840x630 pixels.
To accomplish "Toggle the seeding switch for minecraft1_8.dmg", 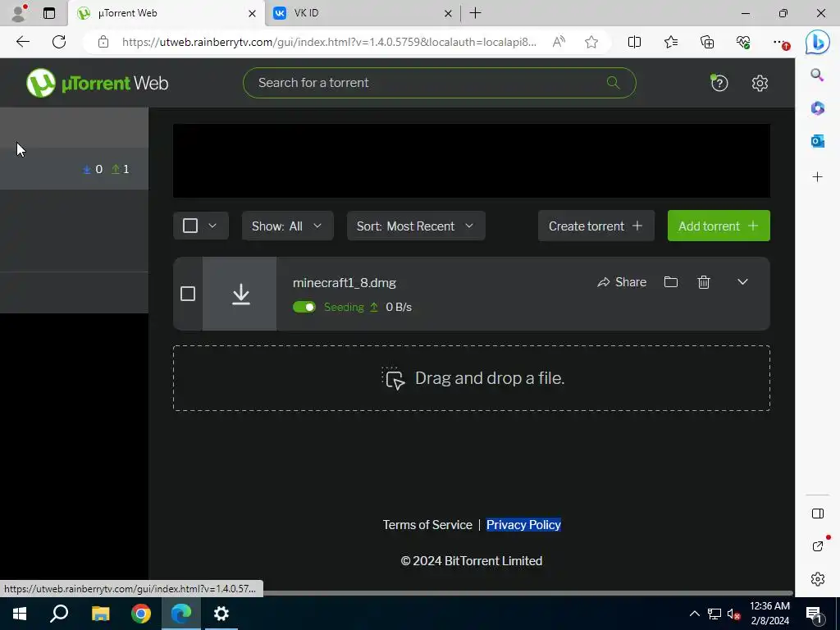I will click(304, 307).
